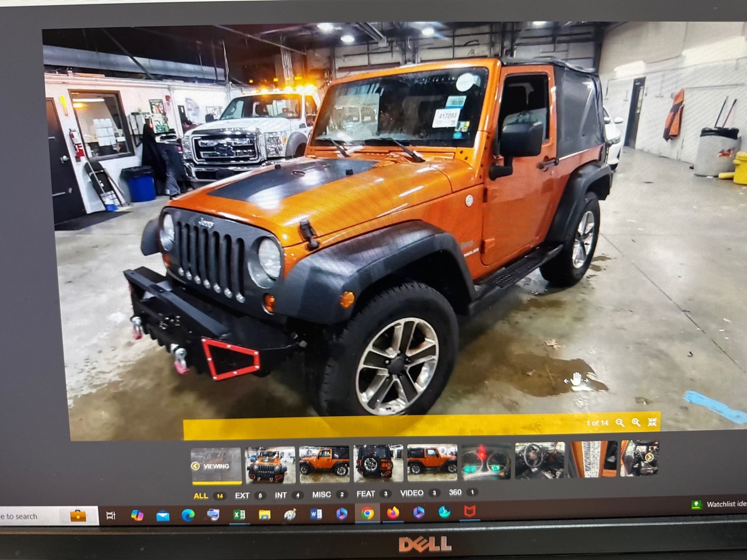Viewport: 747px width, 560px height.
Task: Open the right side-view Jeep thumbnail
Action: (x=432, y=462)
